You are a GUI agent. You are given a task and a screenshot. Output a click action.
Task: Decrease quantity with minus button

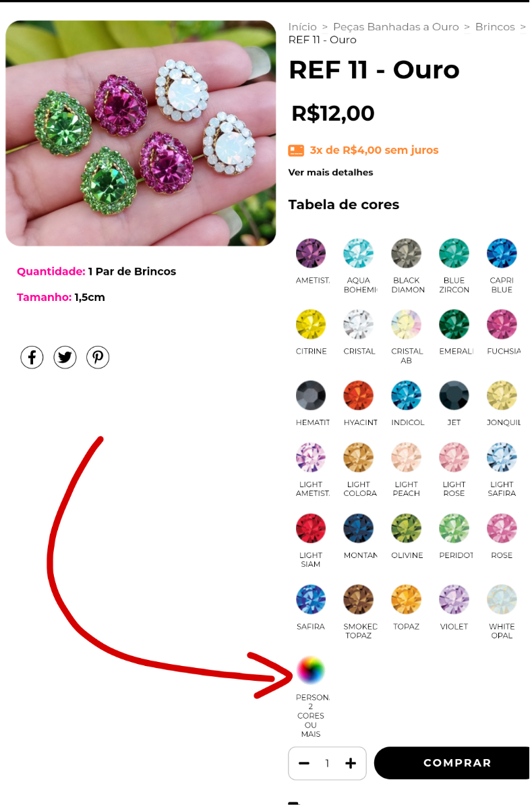coord(304,763)
